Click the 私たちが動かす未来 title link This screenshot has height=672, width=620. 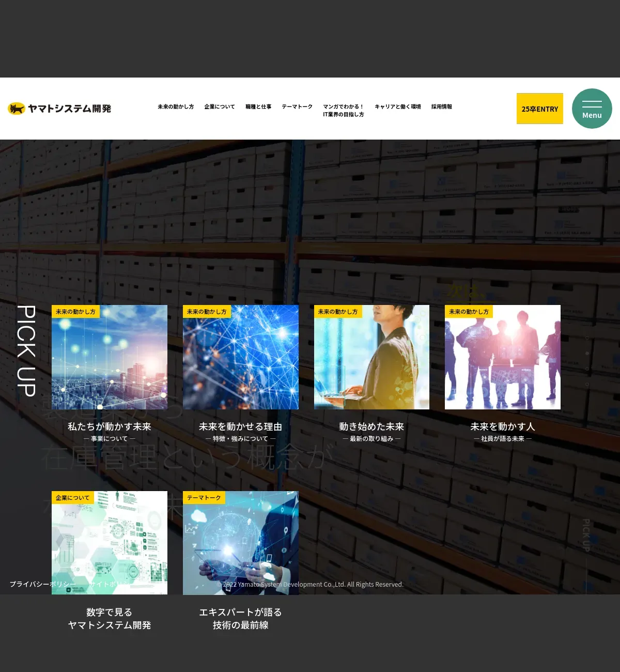pyautogui.click(x=110, y=426)
